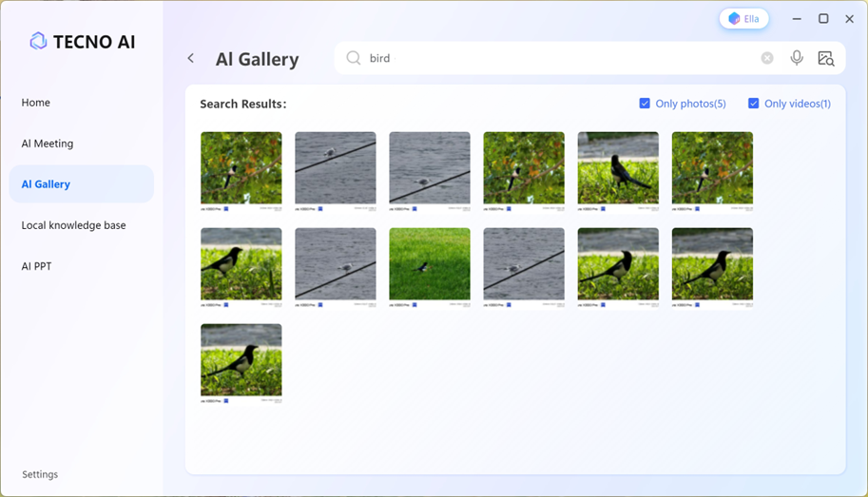Viewport: 868px width, 497px height.
Task: Minimize the TECNO AI window
Action: (797, 19)
